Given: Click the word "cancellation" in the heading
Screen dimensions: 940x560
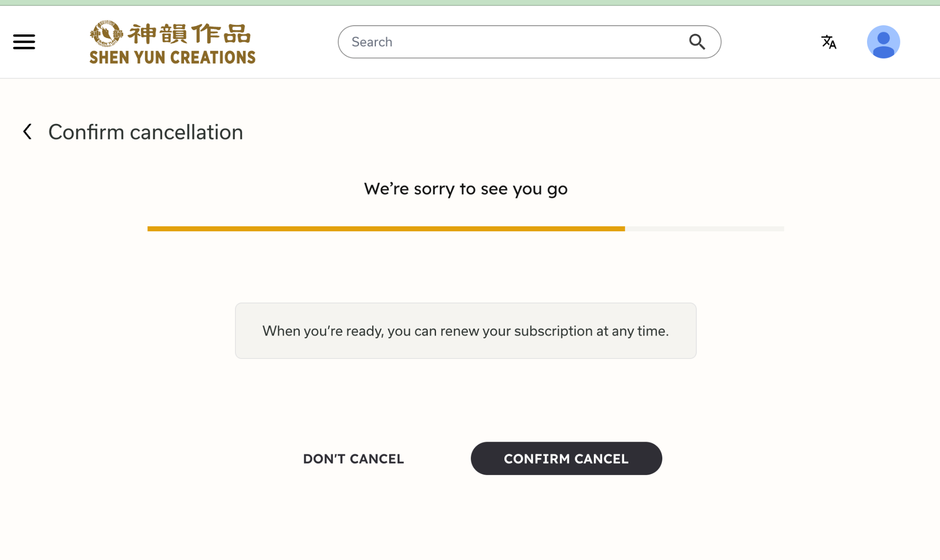Looking at the screenshot, I should (186, 132).
